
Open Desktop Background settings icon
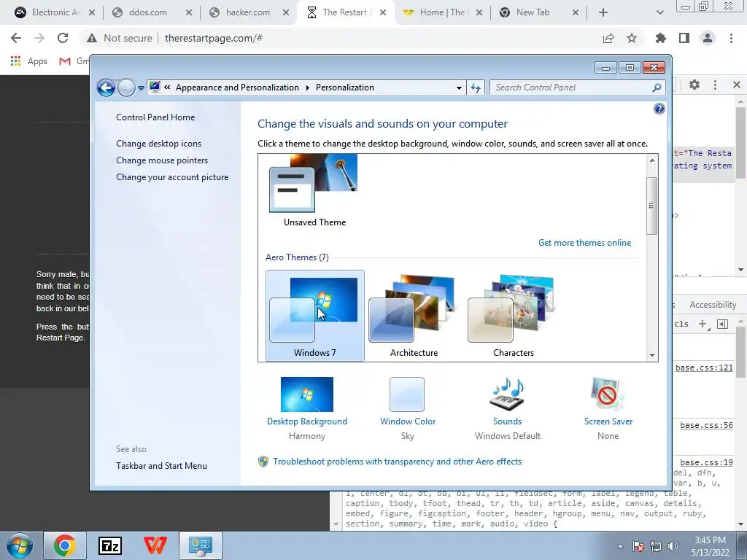(x=307, y=394)
